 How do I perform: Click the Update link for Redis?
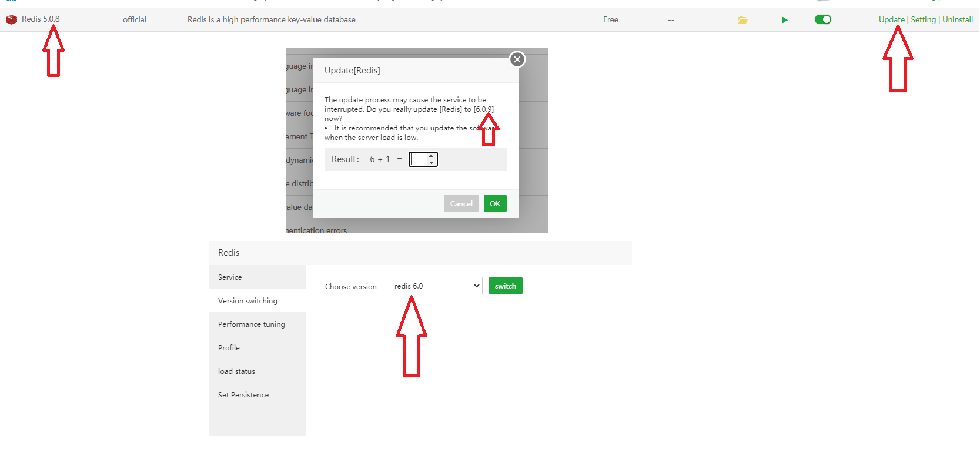pyautogui.click(x=892, y=19)
